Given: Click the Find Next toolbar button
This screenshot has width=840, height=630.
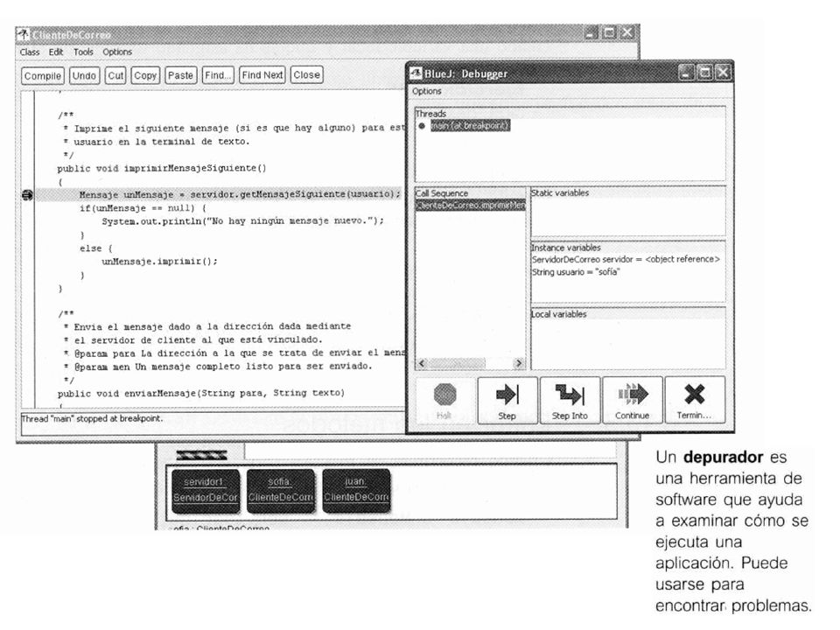Looking at the screenshot, I should [262, 75].
